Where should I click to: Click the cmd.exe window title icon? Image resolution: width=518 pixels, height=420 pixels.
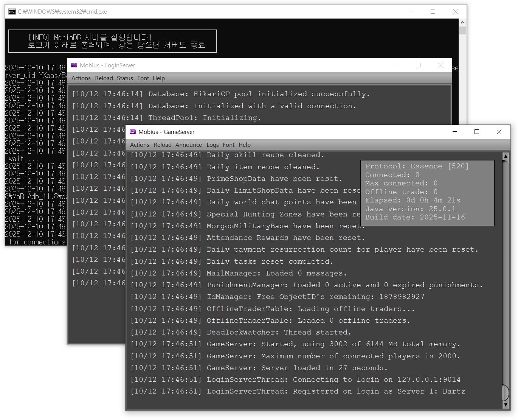12,11
